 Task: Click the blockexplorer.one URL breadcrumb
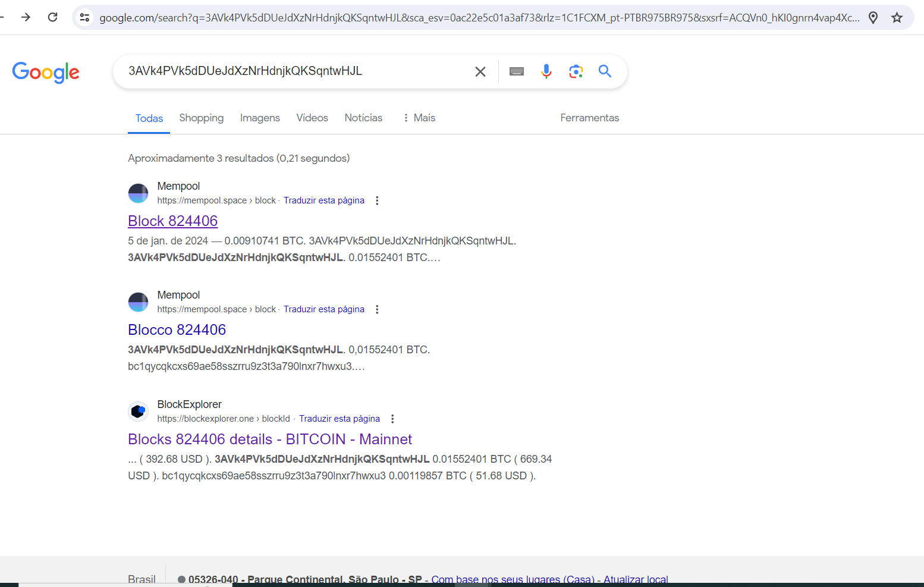(x=224, y=419)
